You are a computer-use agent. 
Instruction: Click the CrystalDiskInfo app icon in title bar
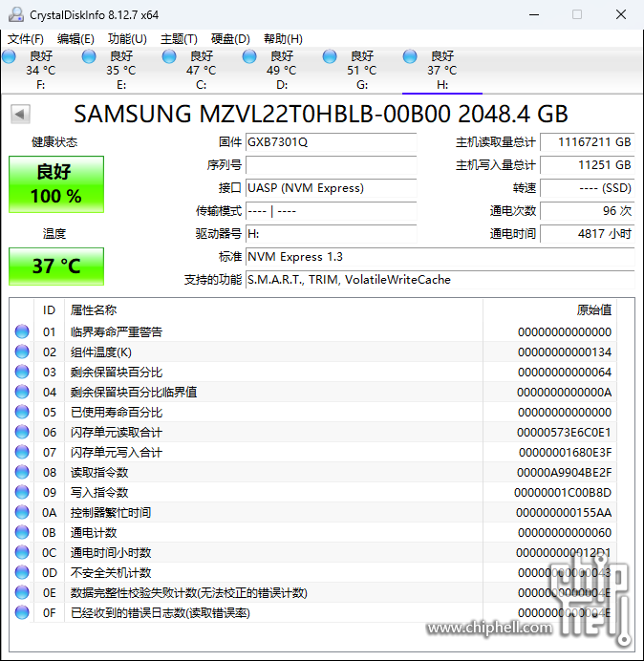click(14, 15)
